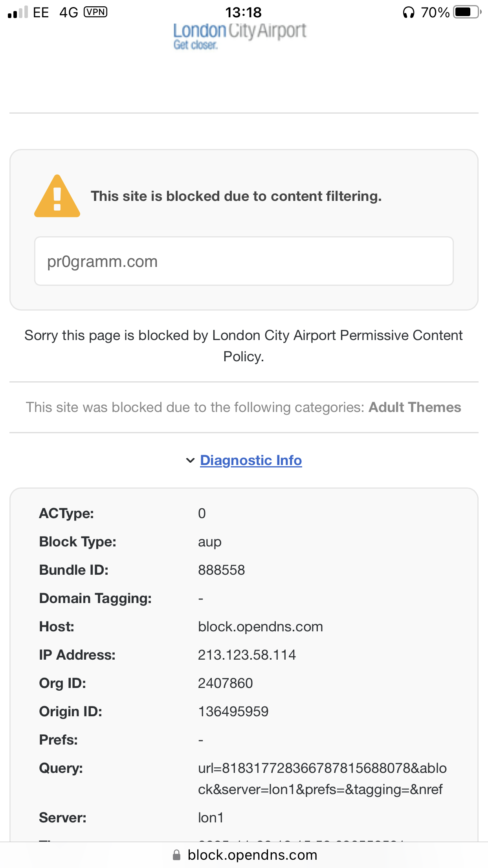Tap the cellular signal bars
Viewport: 488px width, 868px height.
point(18,13)
